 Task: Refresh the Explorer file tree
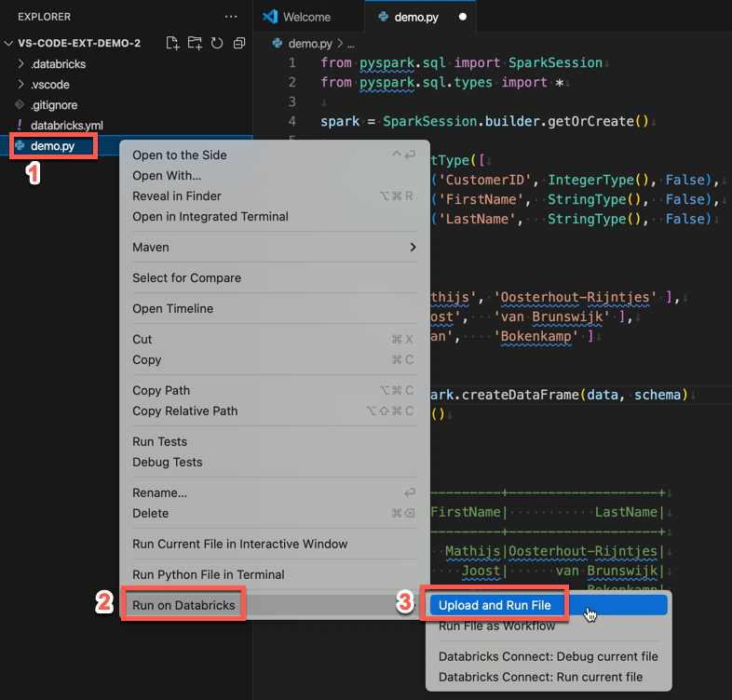pyautogui.click(x=217, y=43)
